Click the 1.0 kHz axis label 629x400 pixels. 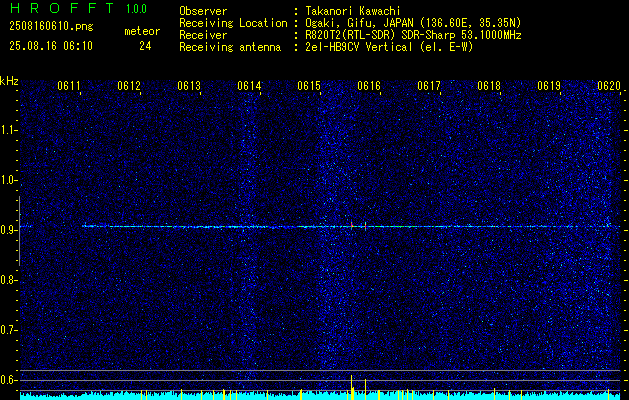[x=9, y=181]
